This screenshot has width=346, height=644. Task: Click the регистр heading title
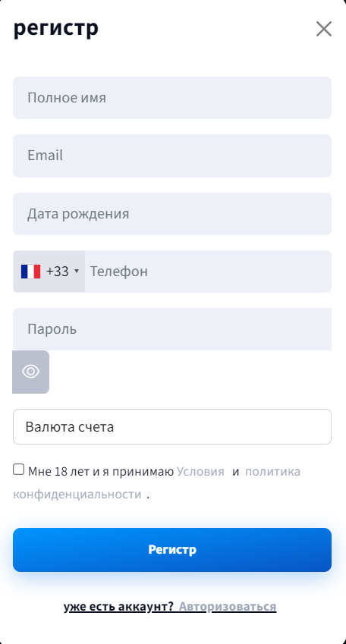(x=56, y=29)
